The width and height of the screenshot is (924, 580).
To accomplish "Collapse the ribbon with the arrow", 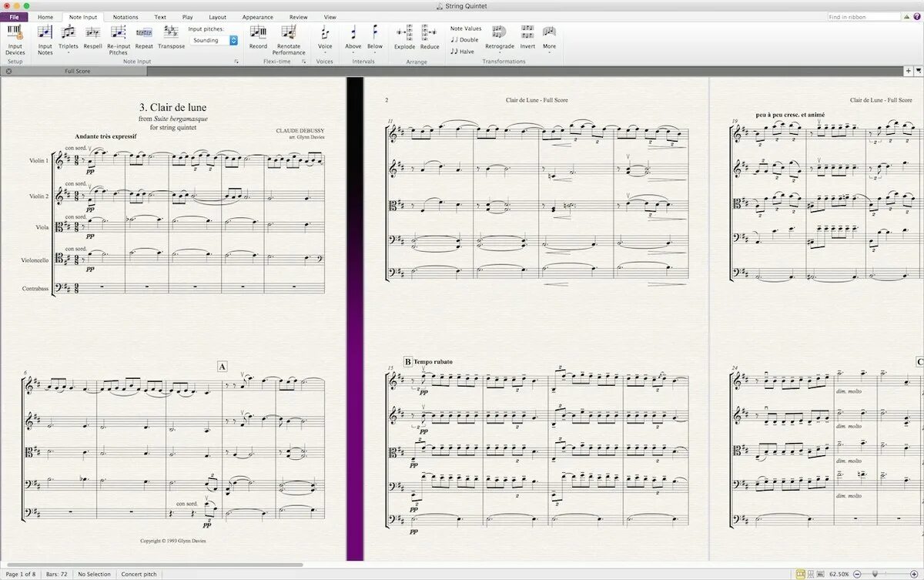I will (x=907, y=16).
